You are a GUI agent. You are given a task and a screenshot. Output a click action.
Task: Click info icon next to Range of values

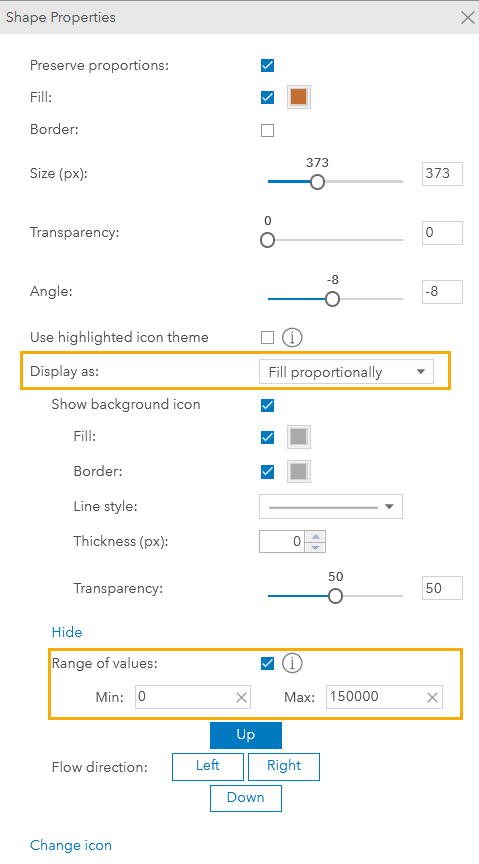(x=292, y=663)
